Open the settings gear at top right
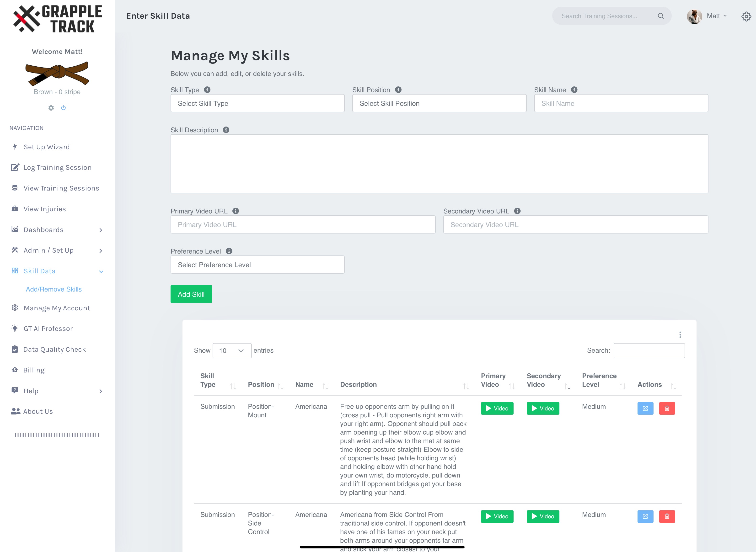Viewport: 756px width, 552px height. pos(746,16)
